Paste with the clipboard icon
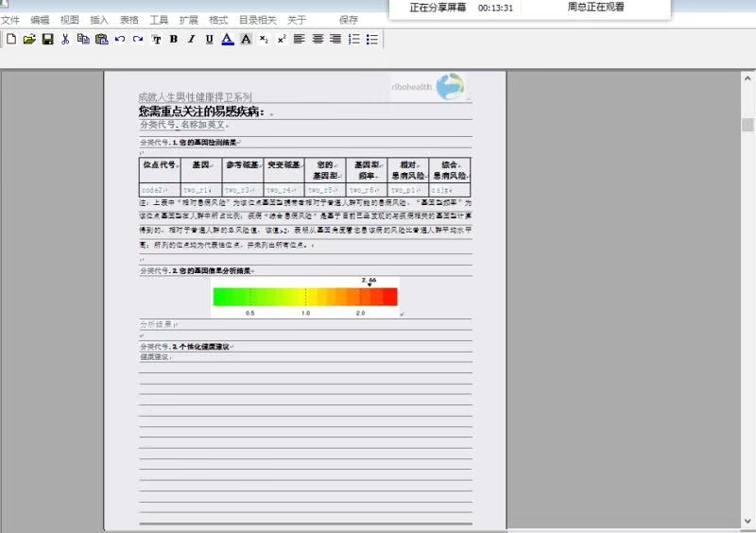The height and width of the screenshot is (533, 756). click(x=101, y=39)
